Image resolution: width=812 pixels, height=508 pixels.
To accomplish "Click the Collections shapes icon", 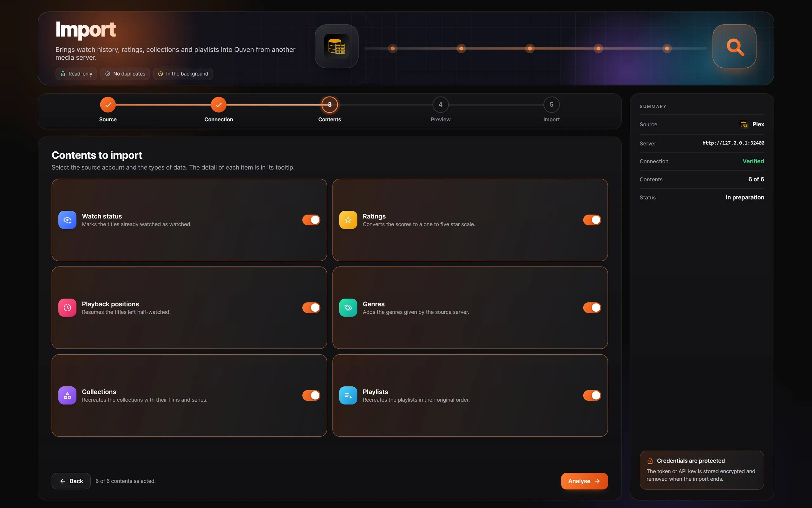I will tap(67, 396).
